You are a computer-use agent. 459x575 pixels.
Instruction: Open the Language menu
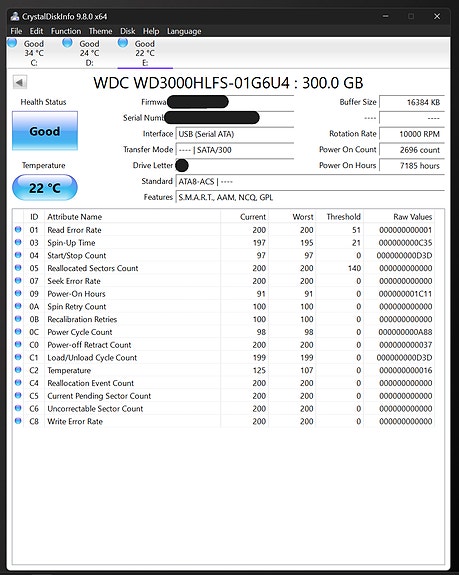pos(184,31)
